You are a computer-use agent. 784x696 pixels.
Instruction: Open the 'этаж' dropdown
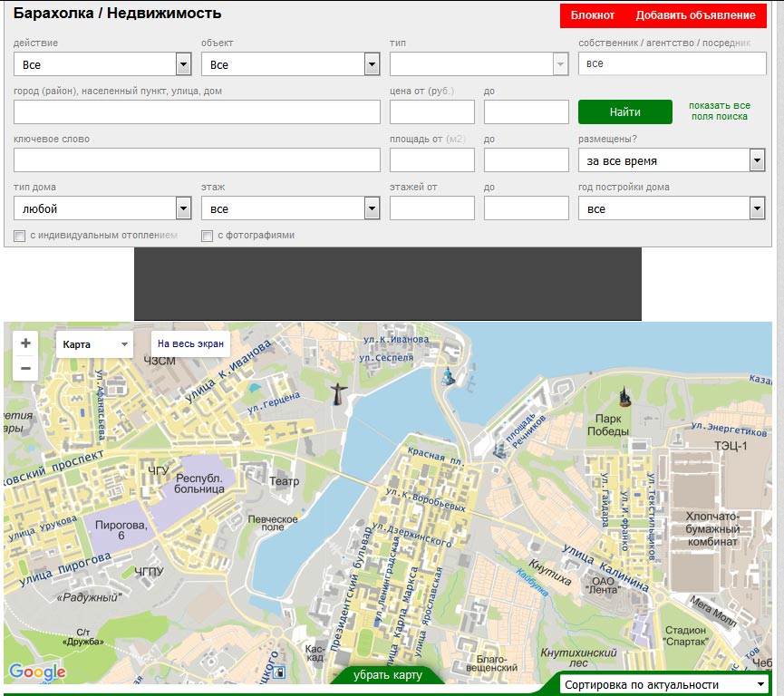point(291,208)
